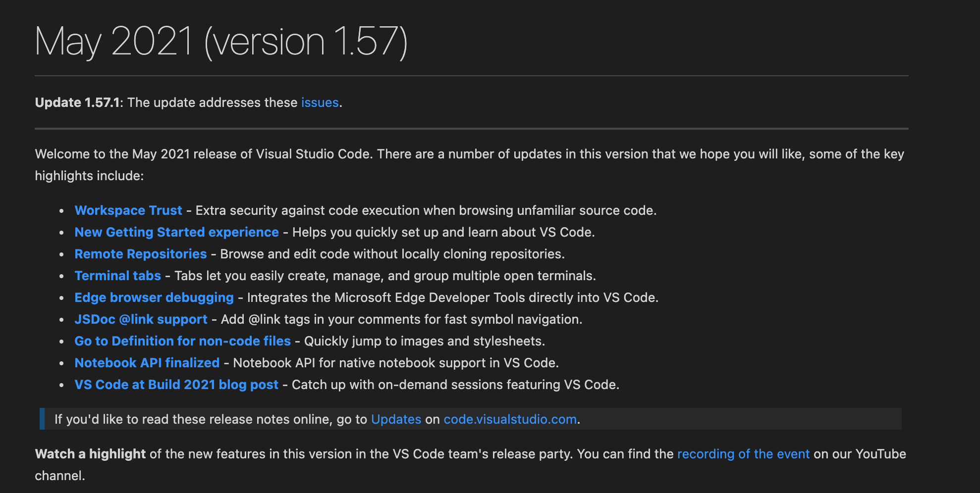Click the Updates link in the note
This screenshot has height=493, width=980.
click(x=396, y=419)
